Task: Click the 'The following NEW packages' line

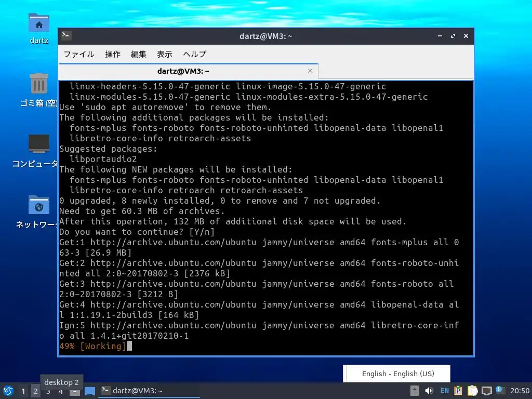Action: coord(176,170)
